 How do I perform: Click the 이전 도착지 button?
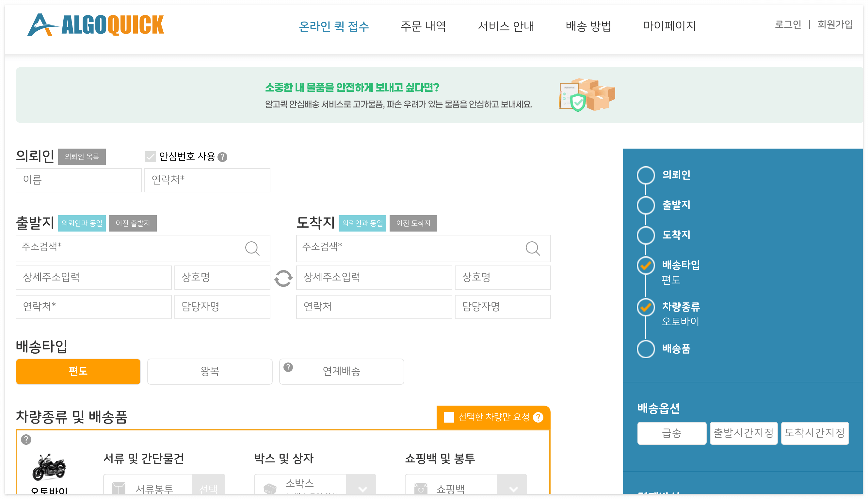413,223
